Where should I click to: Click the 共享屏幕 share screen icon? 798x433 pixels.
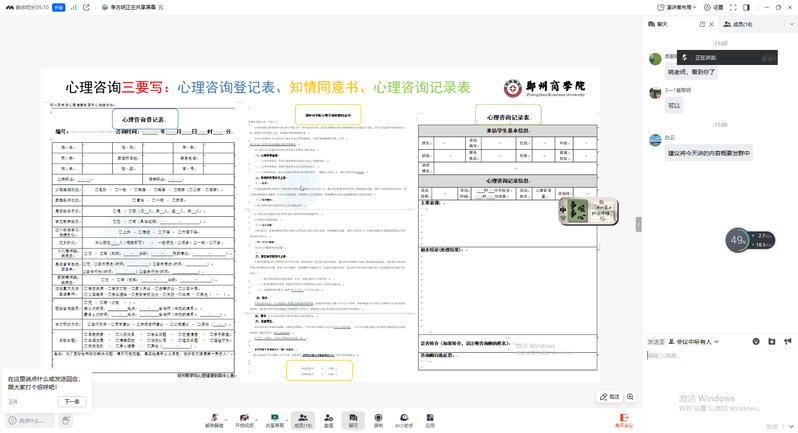[x=273, y=418]
